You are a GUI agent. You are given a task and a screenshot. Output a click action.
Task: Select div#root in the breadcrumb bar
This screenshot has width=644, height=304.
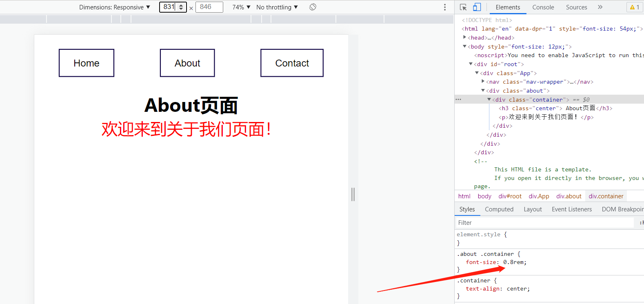tap(510, 196)
